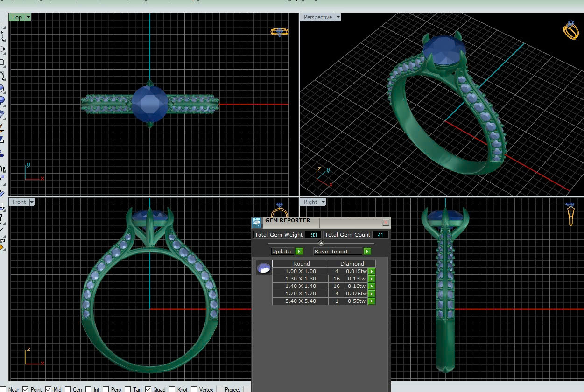Click the round diamond gem thumbnail
This screenshot has height=392, width=584.
point(264,268)
